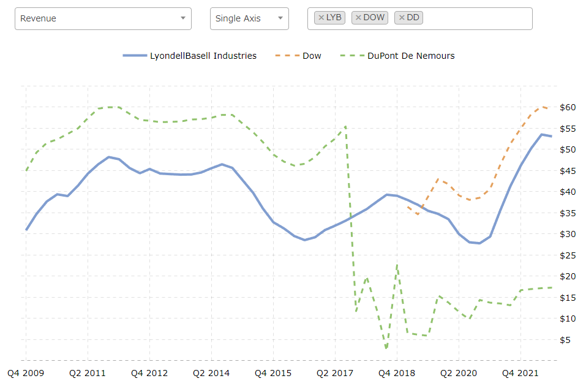586x392 pixels.
Task: Click the Q4 2012 axis label
Action: [x=149, y=373]
